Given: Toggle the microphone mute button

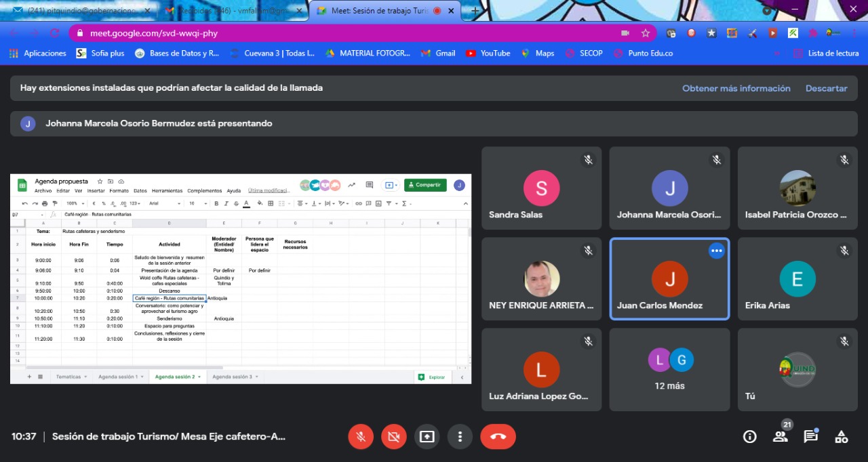Looking at the screenshot, I should pos(361,437).
